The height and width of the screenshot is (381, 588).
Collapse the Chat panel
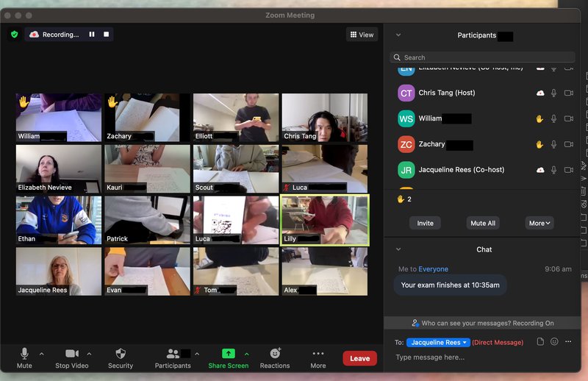(398, 249)
